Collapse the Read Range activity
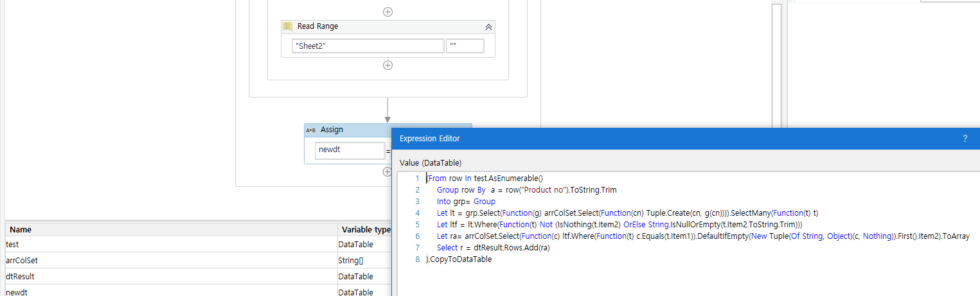The width and height of the screenshot is (980, 296). click(488, 27)
